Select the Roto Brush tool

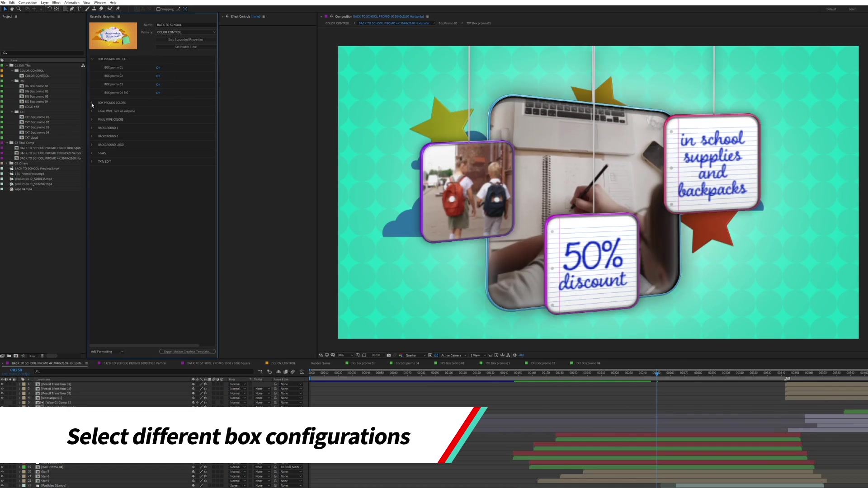(110, 9)
